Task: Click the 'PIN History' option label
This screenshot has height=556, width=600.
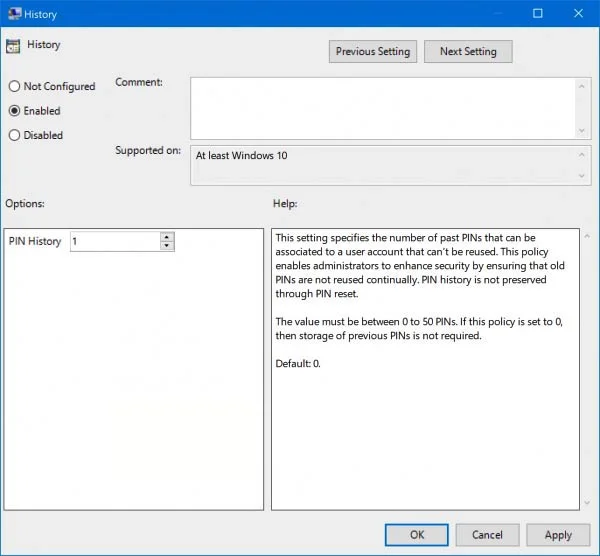Action: (x=35, y=241)
